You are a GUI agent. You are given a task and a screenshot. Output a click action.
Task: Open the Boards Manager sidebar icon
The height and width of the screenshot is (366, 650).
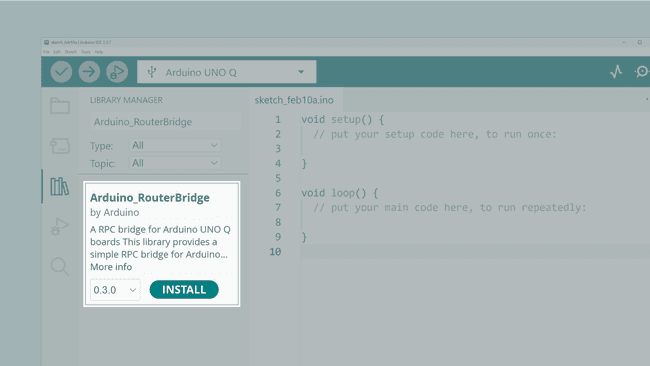click(60, 145)
